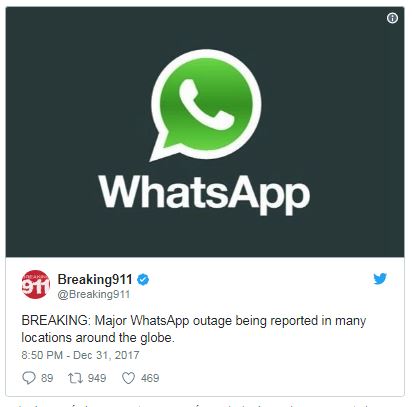Retweet using the retweet arrows icon
This screenshot has height=407, width=413.
click(x=75, y=378)
